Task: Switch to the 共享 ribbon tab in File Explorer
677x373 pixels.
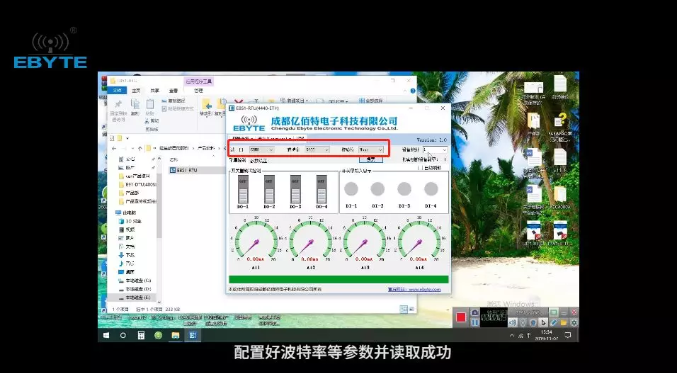Action: click(x=155, y=91)
